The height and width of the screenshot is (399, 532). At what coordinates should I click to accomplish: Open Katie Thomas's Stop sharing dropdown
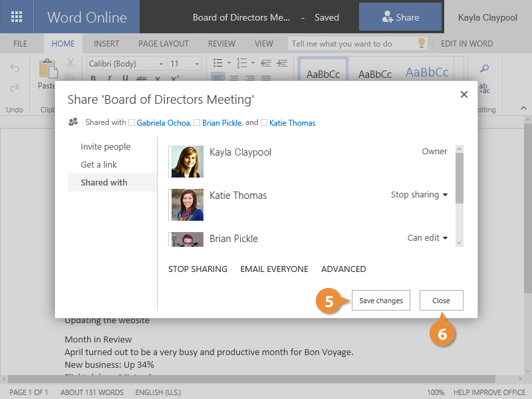pos(419,195)
